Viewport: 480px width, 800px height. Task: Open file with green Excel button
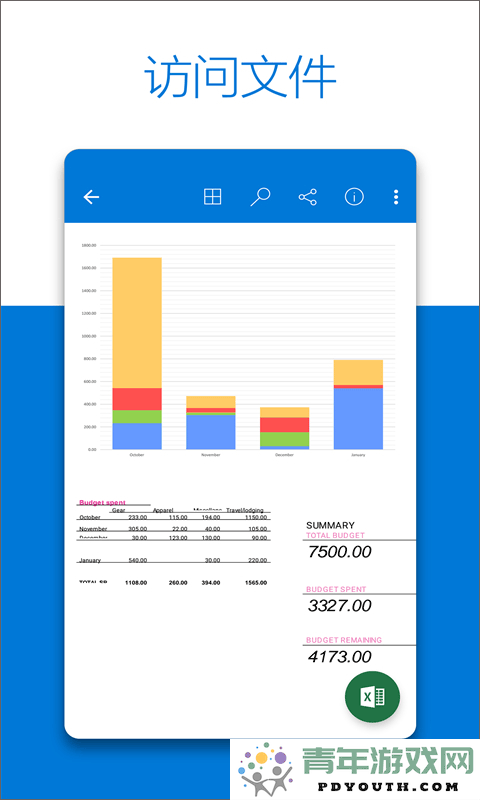372,696
